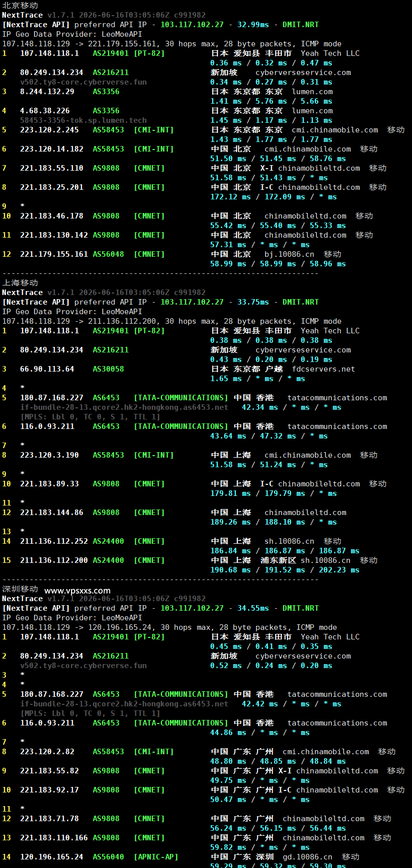Select hop IP 4.68.38.226
412x868 pixels.
coord(45,111)
